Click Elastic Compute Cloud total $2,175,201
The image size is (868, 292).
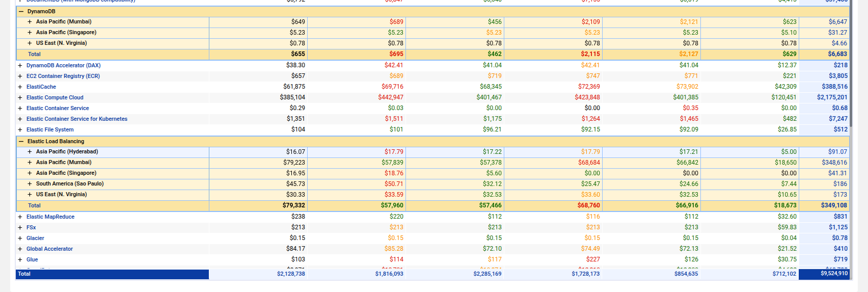click(x=832, y=97)
